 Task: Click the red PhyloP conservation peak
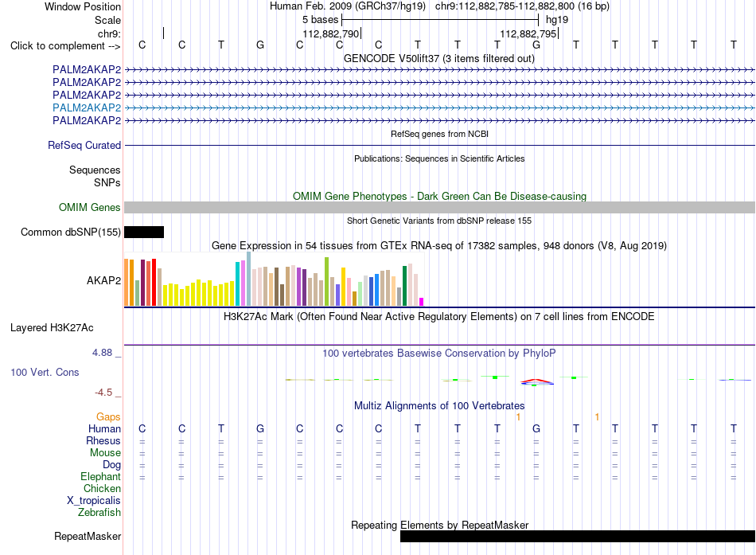pos(536,381)
